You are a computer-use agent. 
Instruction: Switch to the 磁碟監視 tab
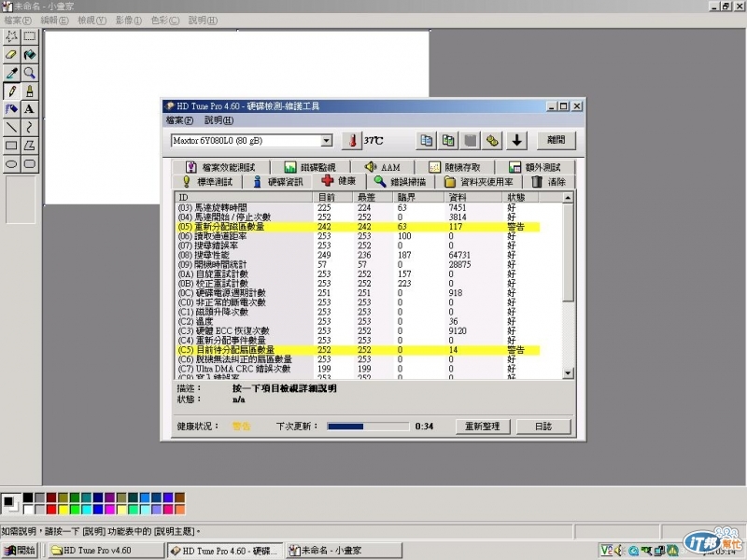coord(310,167)
